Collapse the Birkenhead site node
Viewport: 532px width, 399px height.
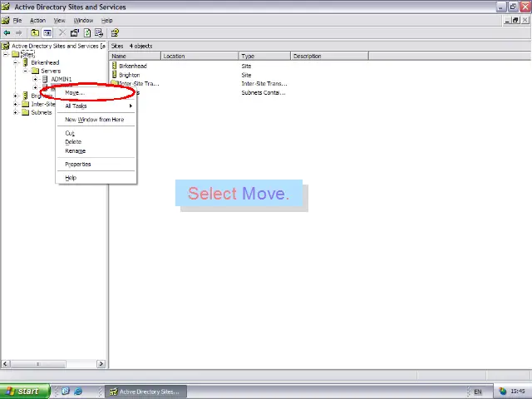[x=15, y=62]
